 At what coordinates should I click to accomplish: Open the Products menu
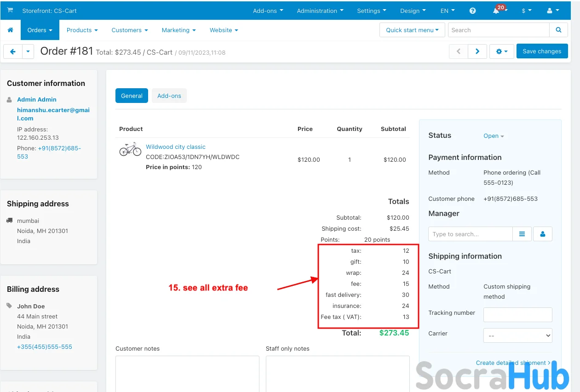point(82,30)
